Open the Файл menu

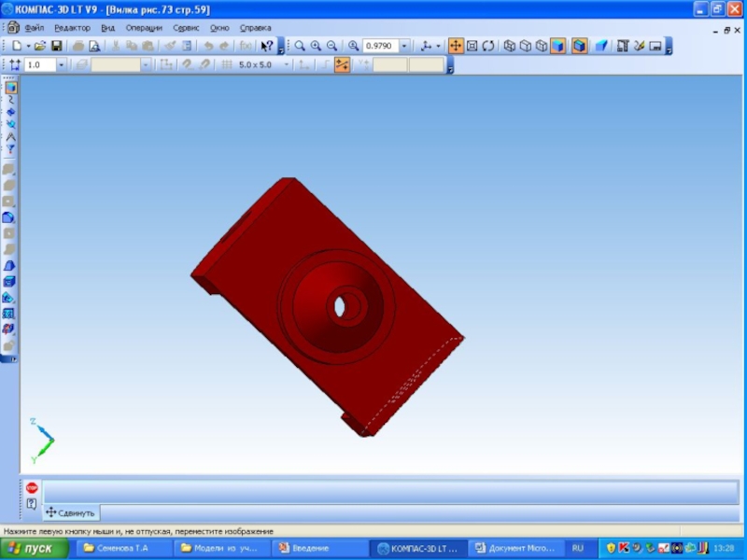[x=34, y=28]
